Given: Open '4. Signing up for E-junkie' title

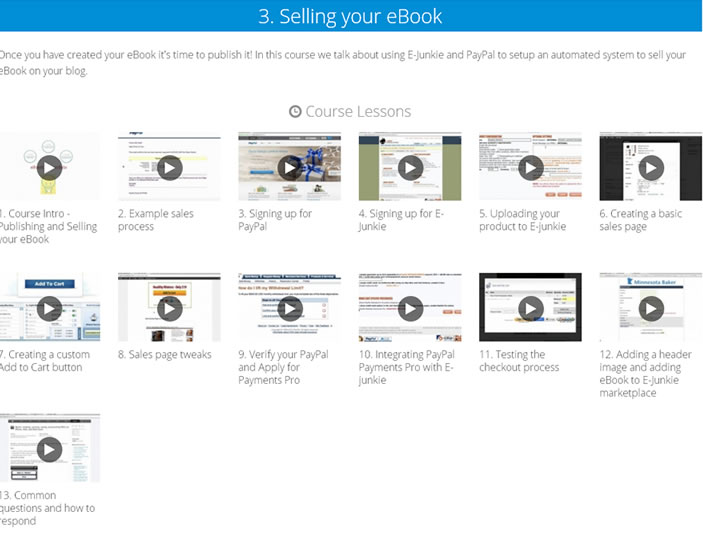Looking at the screenshot, I should point(401,220).
